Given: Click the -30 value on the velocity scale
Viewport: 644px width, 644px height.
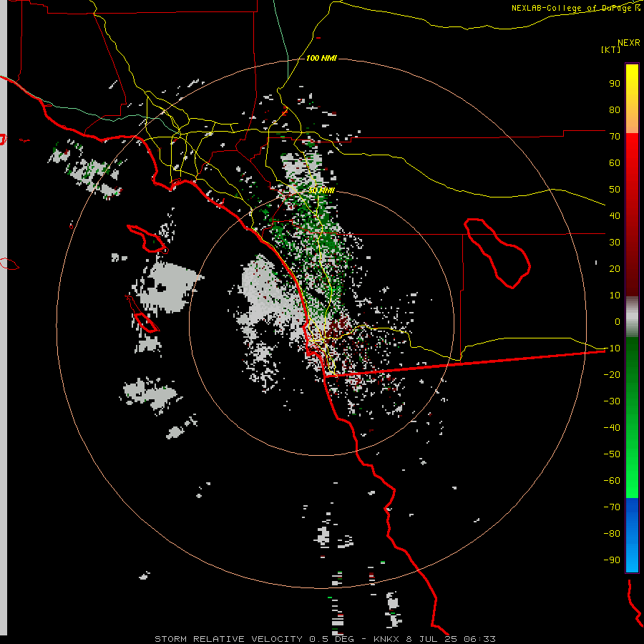Looking at the screenshot, I should click(x=612, y=401).
